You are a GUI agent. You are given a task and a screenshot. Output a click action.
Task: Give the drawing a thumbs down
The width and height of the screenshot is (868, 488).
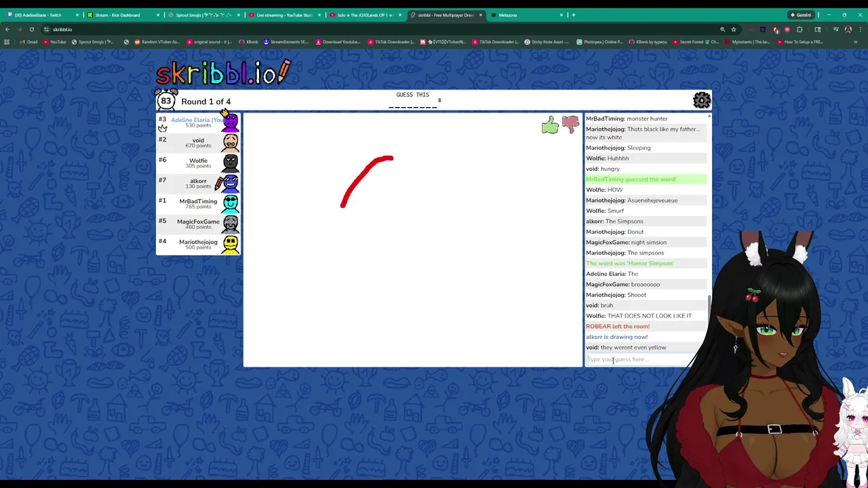[570, 125]
